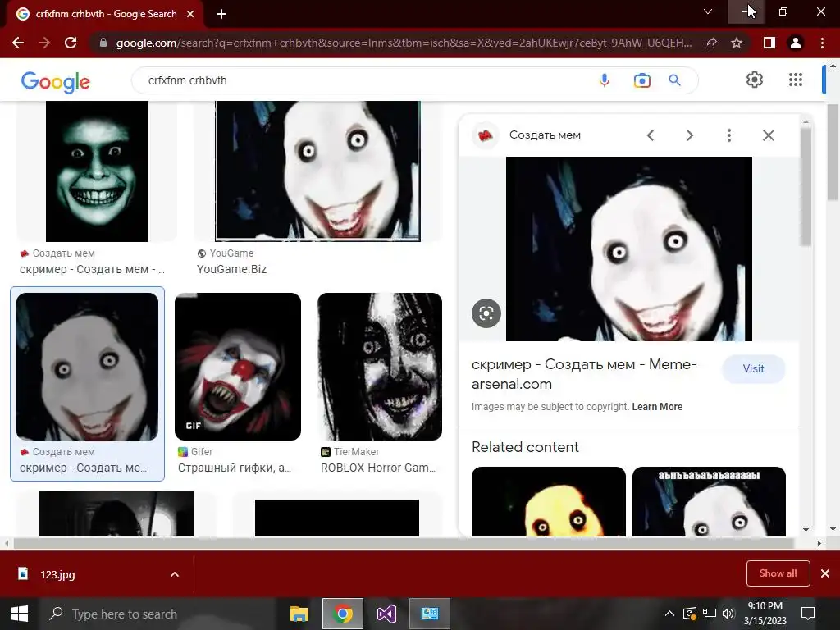Open the notification center
Viewport: 840px width, 630px height.
pyautogui.click(x=808, y=614)
